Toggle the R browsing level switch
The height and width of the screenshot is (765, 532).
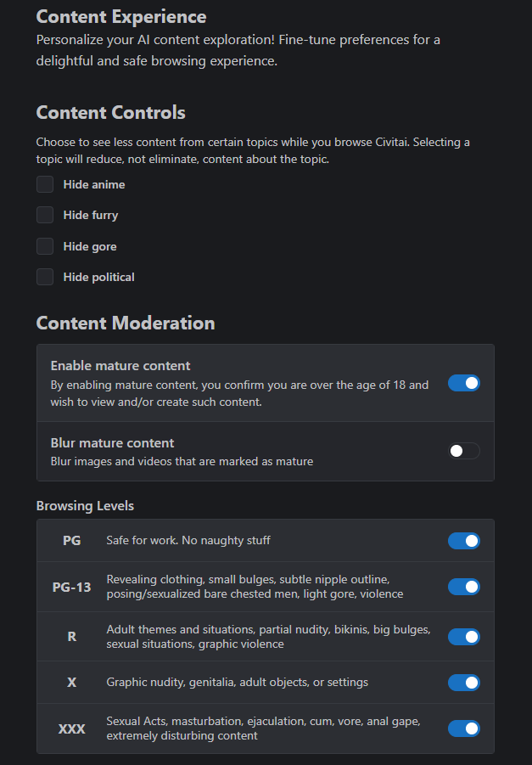tap(464, 637)
